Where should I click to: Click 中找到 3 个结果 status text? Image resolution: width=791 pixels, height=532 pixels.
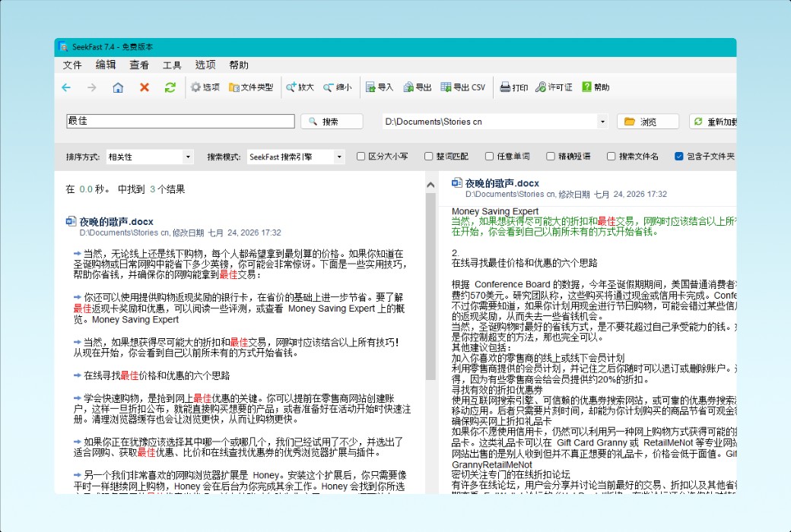pyautogui.click(x=151, y=189)
